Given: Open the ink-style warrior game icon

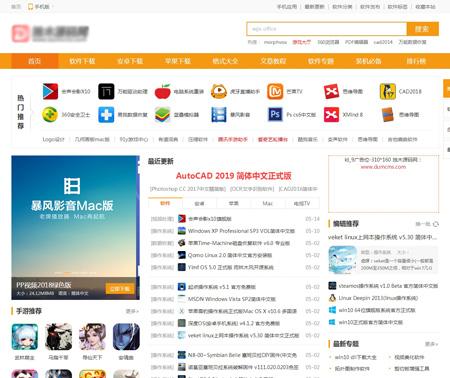Looking at the screenshot, I should [59, 337].
